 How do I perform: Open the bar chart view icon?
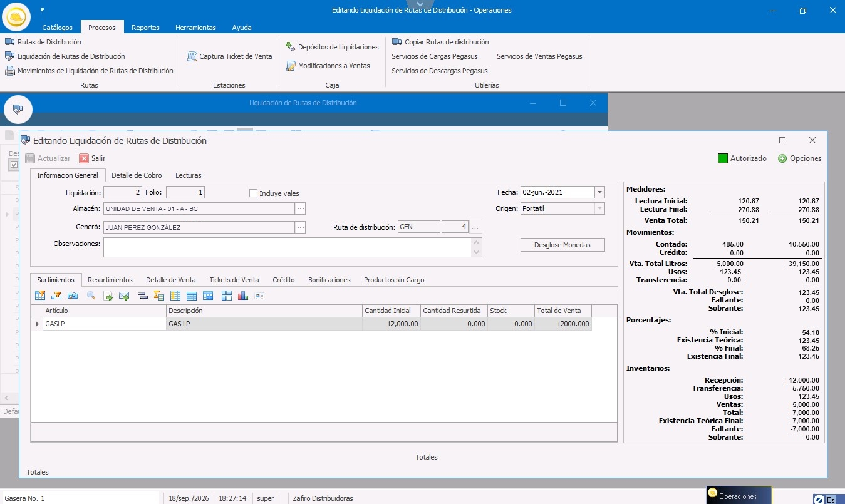(x=243, y=296)
